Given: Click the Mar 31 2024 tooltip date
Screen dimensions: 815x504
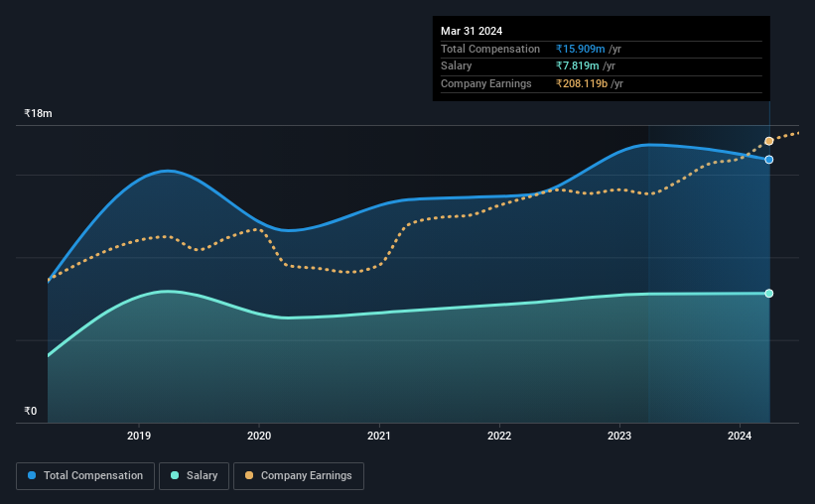Looking at the screenshot, I should pos(472,31).
